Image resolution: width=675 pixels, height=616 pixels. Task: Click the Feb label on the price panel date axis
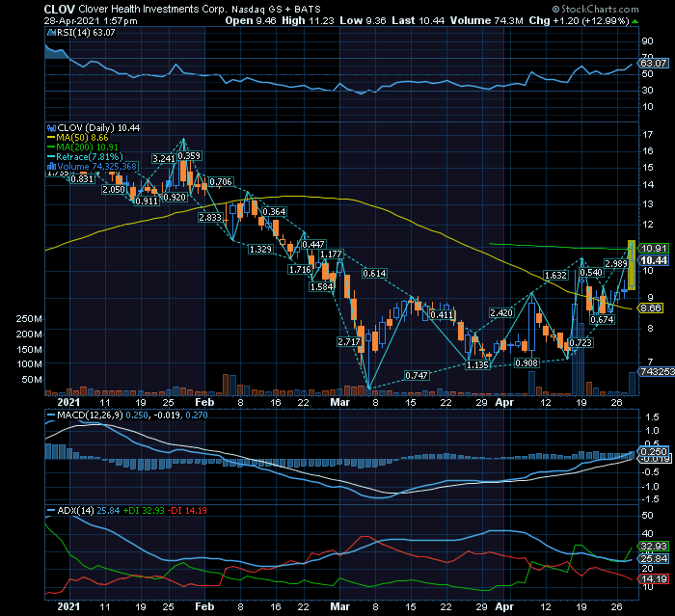(204, 402)
